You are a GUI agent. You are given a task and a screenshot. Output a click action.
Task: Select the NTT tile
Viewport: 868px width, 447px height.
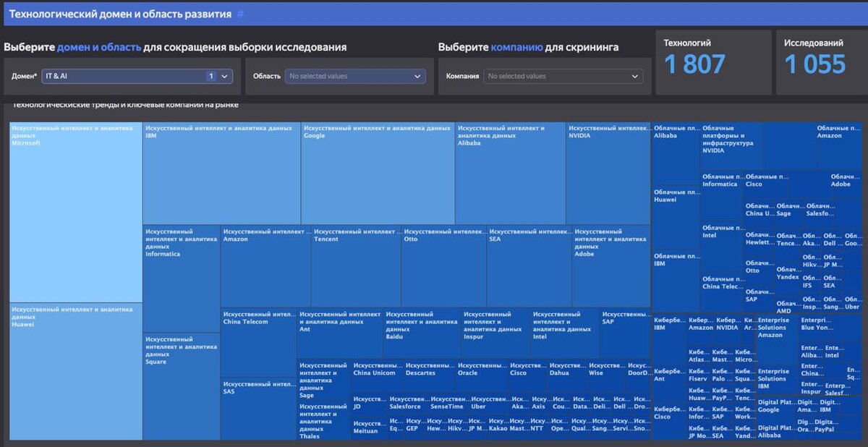point(539,427)
